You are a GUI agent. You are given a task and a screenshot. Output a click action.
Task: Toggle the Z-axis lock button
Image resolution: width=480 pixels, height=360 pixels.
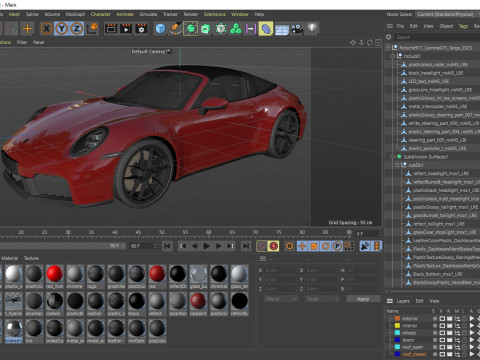(x=77, y=29)
